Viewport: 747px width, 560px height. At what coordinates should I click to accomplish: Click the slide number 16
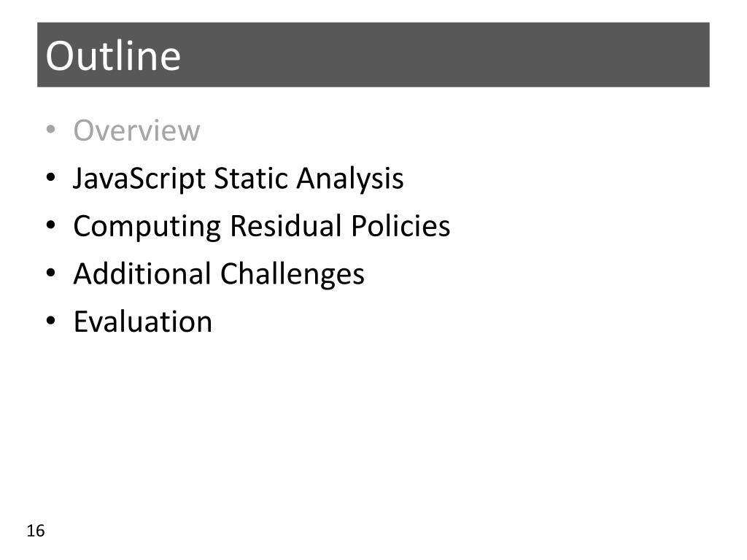click(x=36, y=531)
